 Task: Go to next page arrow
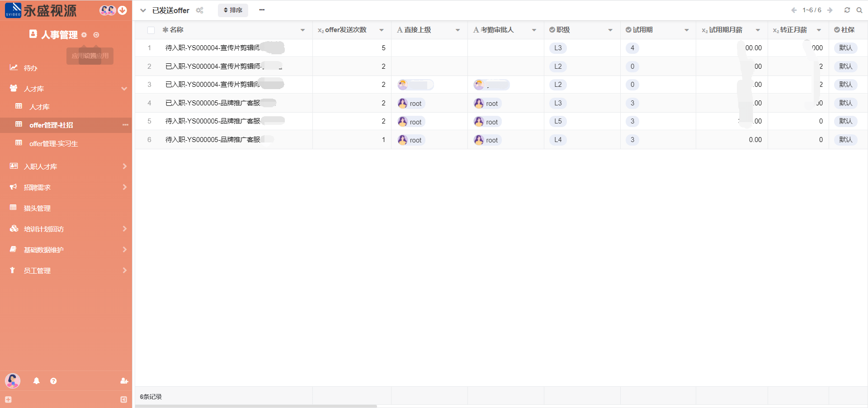(x=830, y=10)
